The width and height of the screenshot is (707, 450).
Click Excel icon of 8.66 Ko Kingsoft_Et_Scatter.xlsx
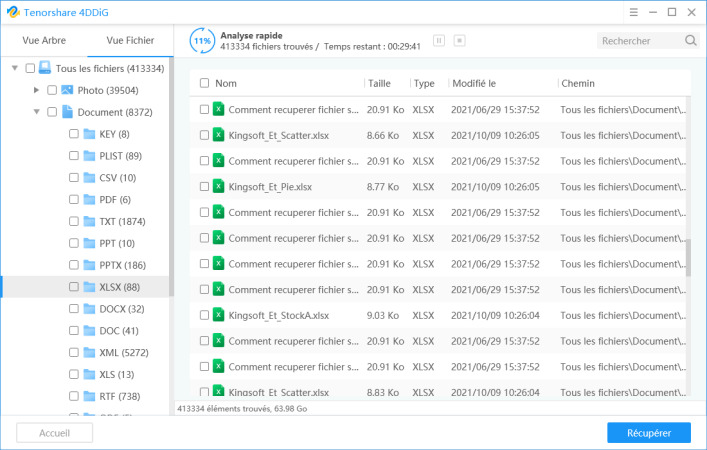coord(218,135)
